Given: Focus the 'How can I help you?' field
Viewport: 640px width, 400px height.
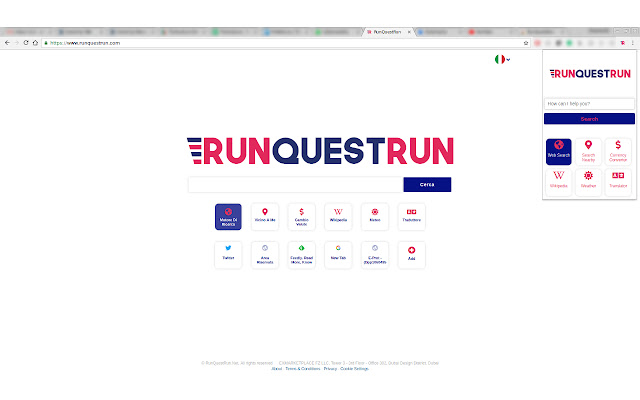Looking at the screenshot, I should point(589,104).
